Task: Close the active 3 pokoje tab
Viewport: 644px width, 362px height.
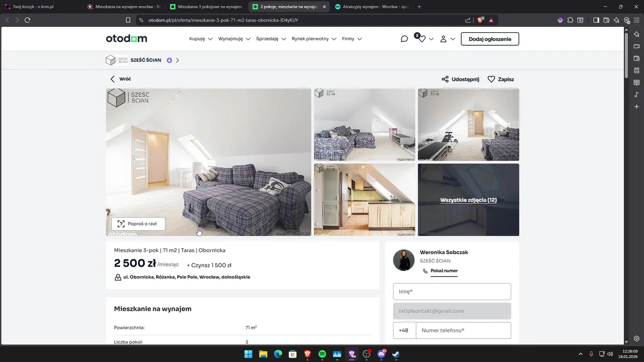Action: [324, 7]
